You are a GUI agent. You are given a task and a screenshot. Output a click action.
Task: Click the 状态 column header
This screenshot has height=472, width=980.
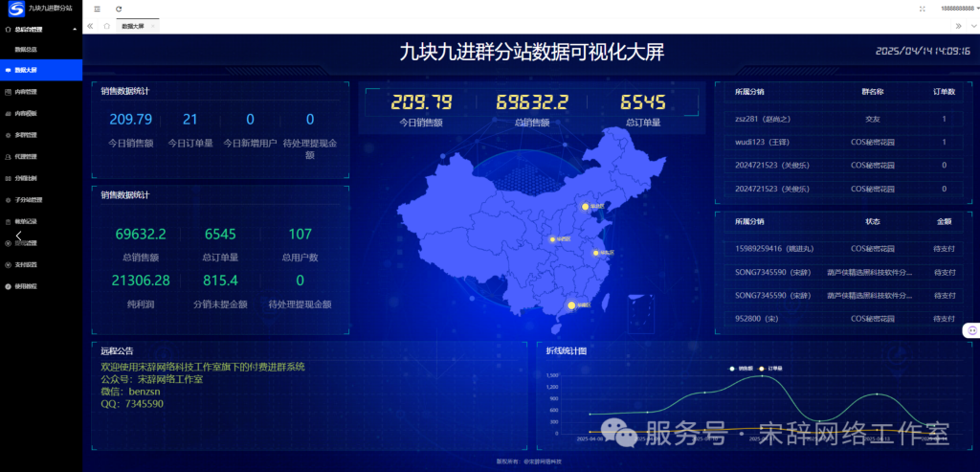coord(873,221)
